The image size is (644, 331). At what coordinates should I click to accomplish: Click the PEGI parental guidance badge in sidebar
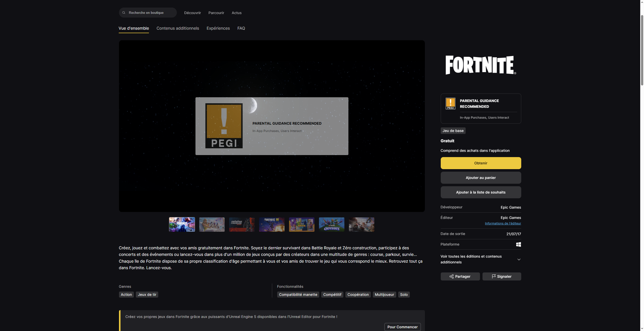point(450,104)
